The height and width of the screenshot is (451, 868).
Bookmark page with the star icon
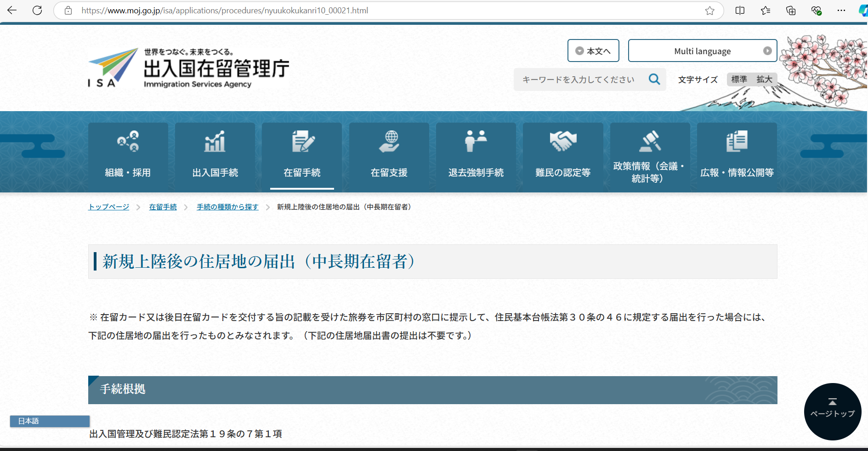click(x=709, y=11)
